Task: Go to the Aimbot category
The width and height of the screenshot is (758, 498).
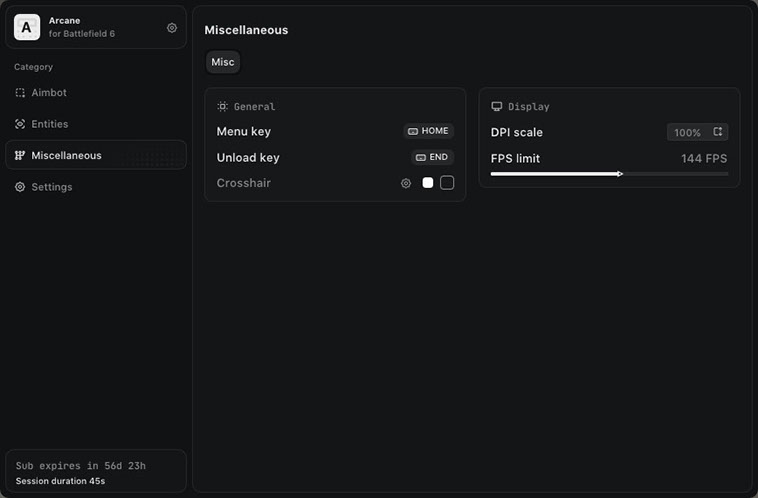Action: (x=49, y=93)
